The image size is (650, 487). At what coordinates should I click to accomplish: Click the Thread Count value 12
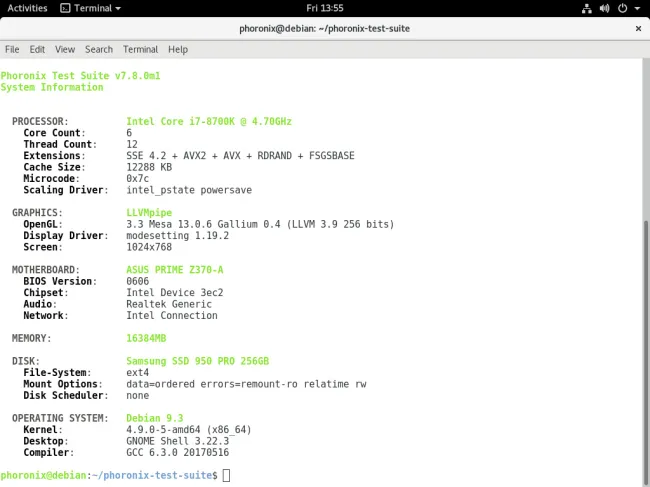point(132,144)
